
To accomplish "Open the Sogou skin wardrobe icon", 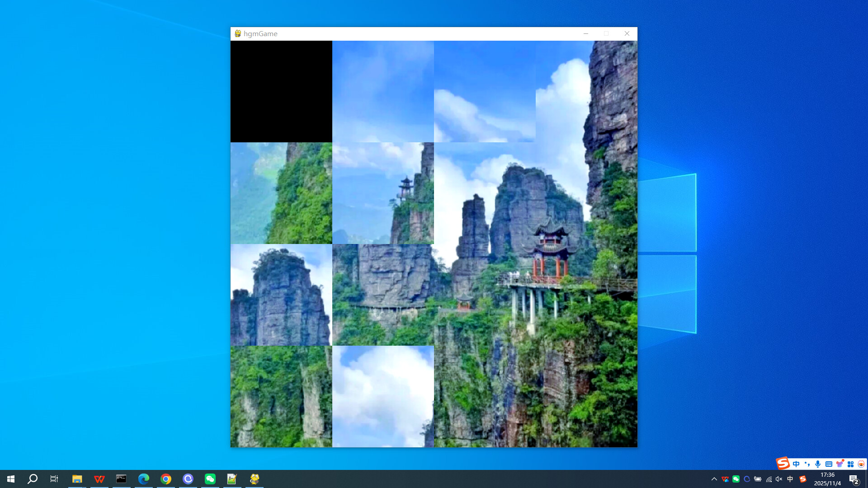I will 840,464.
